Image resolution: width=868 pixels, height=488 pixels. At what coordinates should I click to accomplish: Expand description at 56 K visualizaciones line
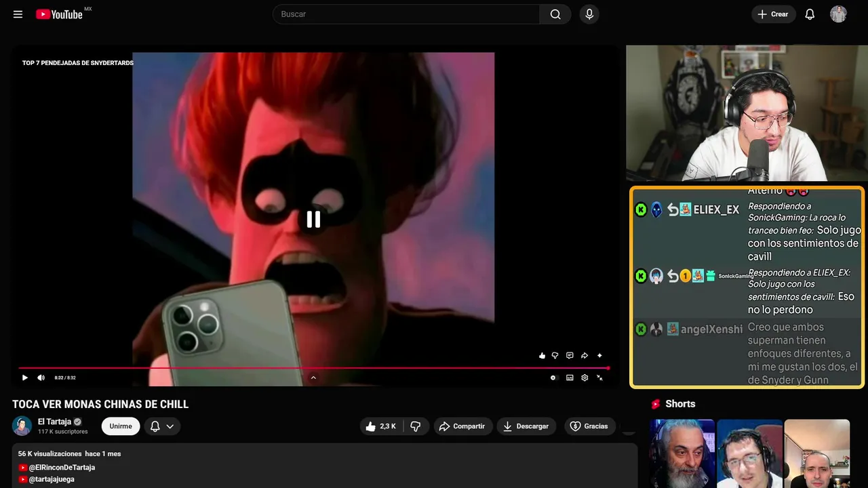pyautogui.click(x=69, y=453)
